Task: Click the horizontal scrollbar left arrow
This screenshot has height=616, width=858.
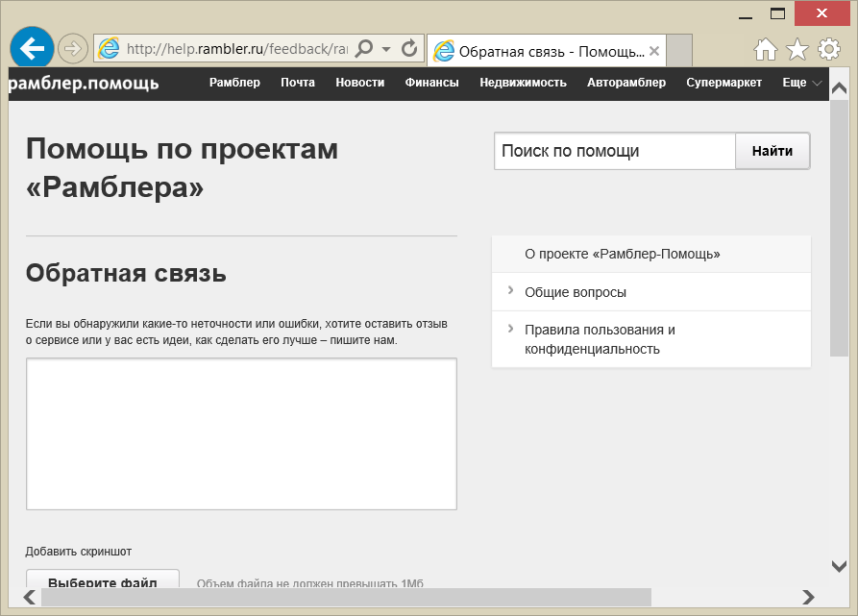Action: pyautogui.click(x=30, y=598)
